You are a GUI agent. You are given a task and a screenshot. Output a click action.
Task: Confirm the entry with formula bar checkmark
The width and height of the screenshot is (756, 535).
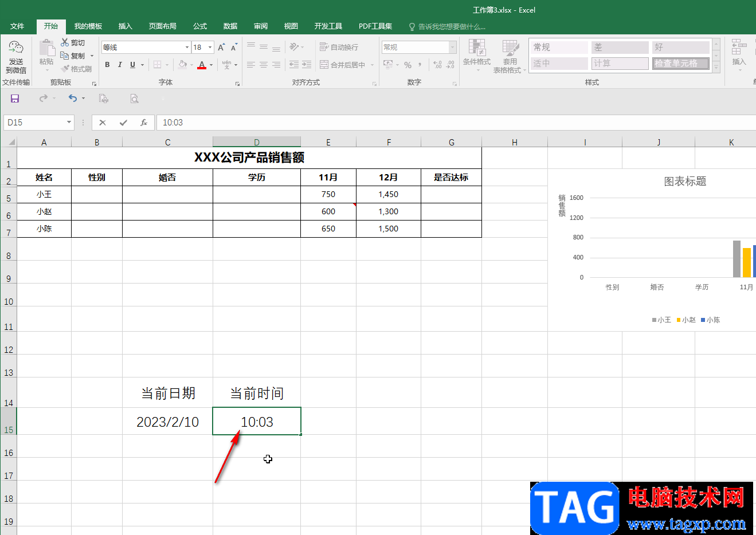[123, 123]
